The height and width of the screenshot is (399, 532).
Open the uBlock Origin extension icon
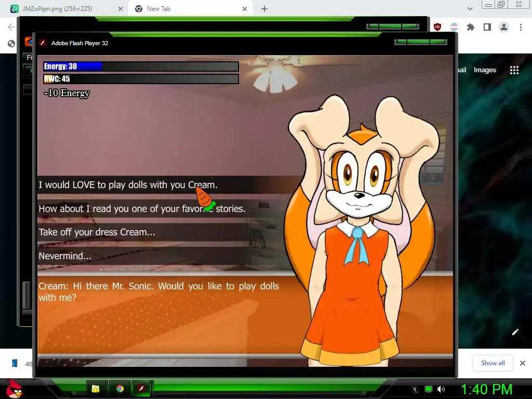(437, 27)
